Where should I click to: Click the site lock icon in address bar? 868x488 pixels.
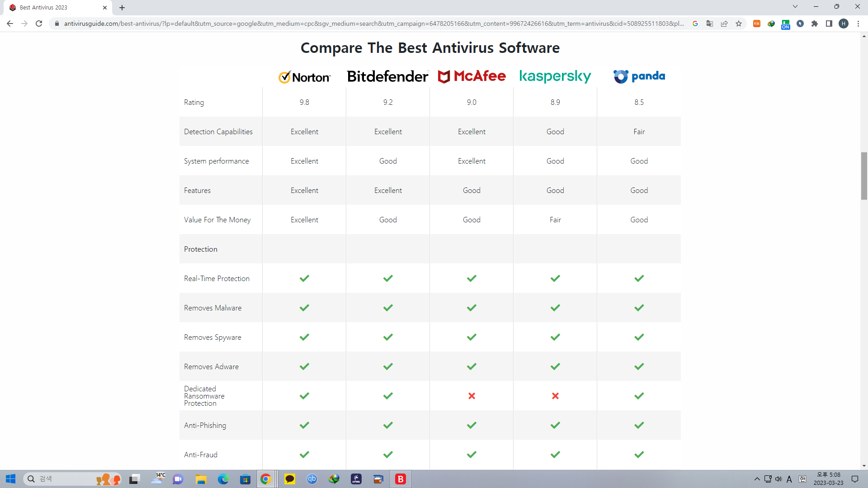57,23
